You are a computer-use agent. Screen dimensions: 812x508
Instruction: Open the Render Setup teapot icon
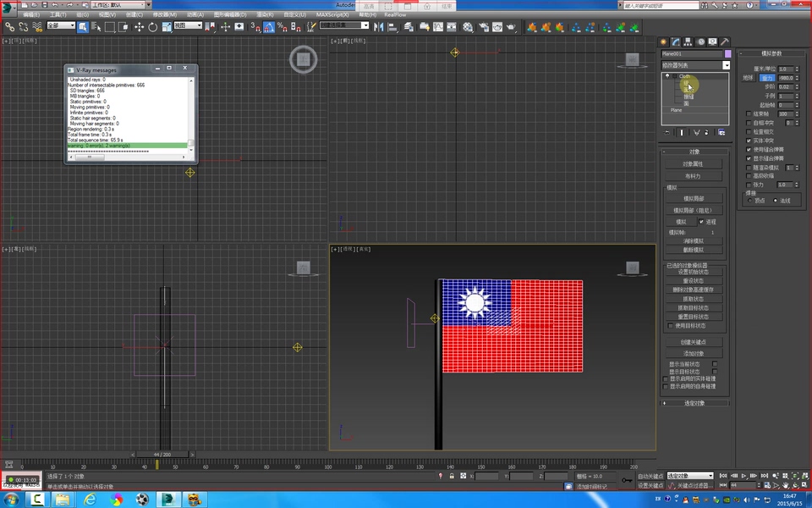pos(484,27)
